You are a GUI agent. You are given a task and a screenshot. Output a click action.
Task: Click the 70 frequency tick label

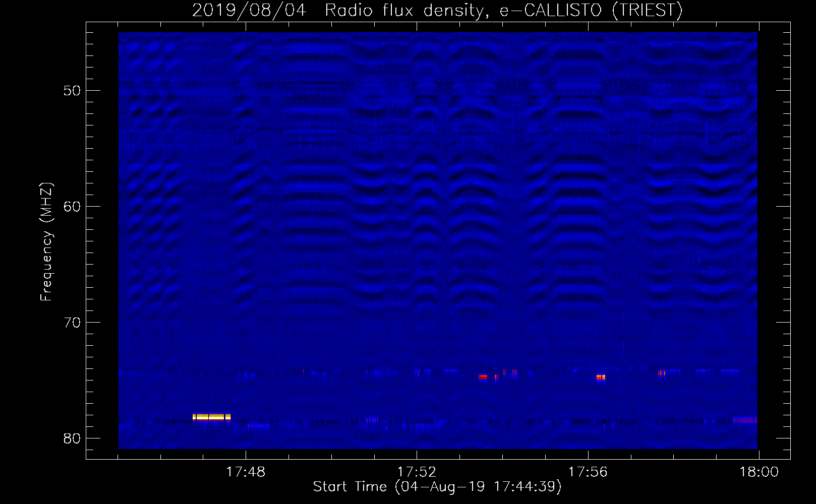tap(72, 323)
